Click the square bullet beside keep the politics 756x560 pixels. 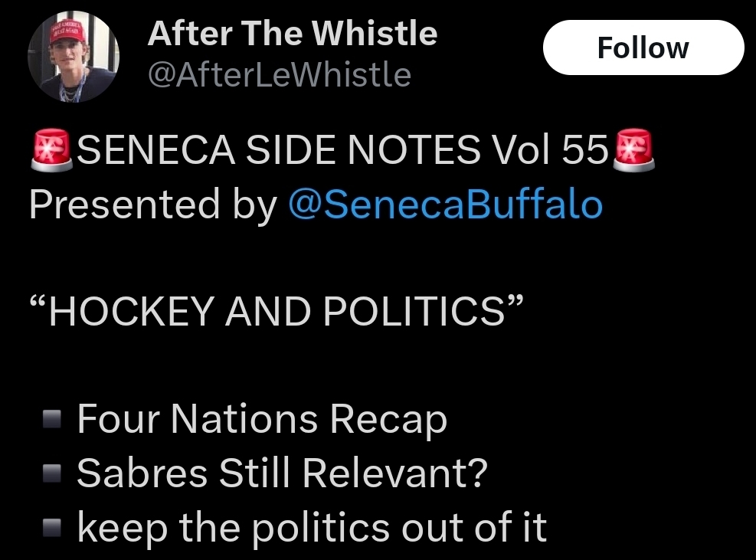coord(52,529)
